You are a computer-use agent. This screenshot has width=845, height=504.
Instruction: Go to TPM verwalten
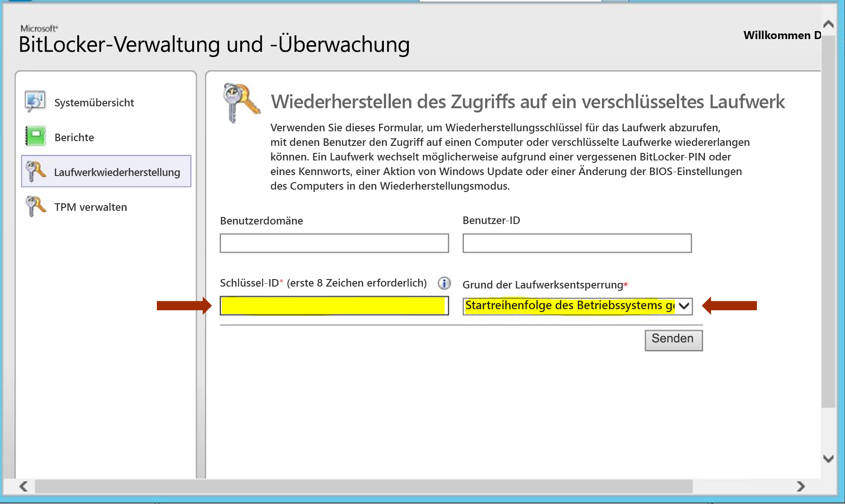coord(90,206)
